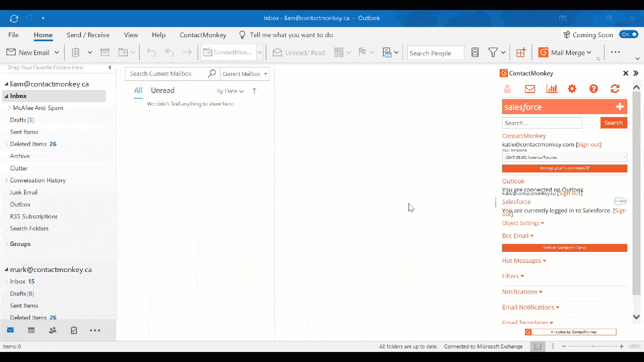Select the Home ribbon tab

pyautogui.click(x=43, y=35)
